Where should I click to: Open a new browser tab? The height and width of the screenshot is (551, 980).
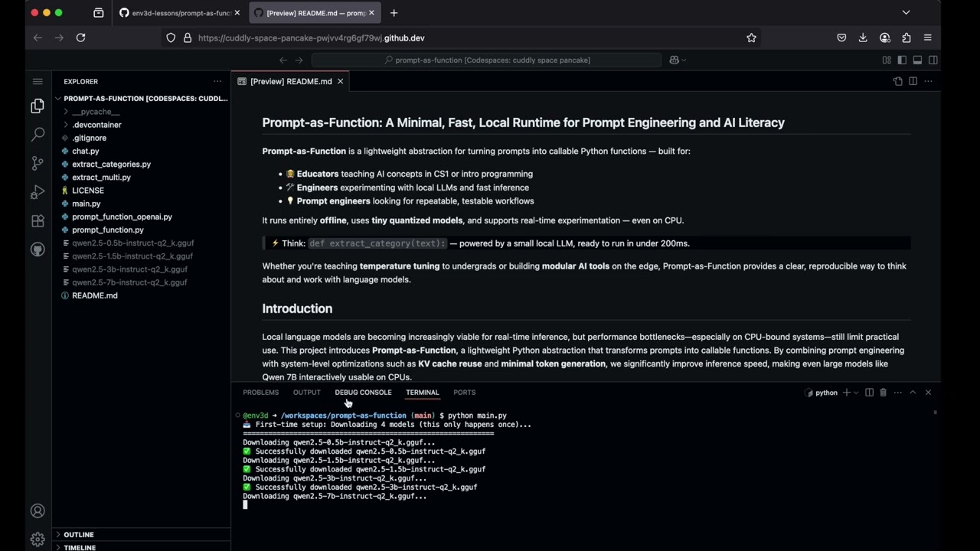[x=394, y=13]
